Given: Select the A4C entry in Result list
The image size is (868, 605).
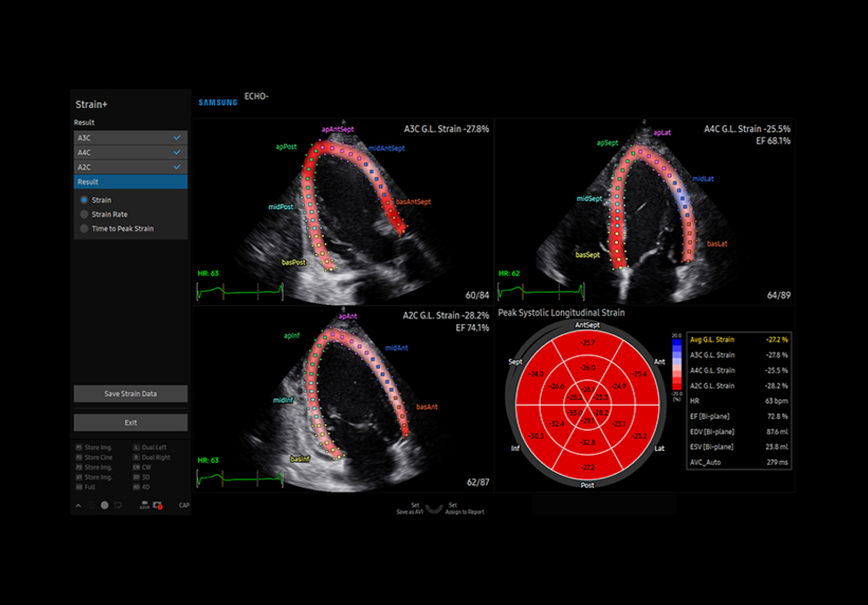Looking at the screenshot, I should pyautogui.click(x=130, y=152).
